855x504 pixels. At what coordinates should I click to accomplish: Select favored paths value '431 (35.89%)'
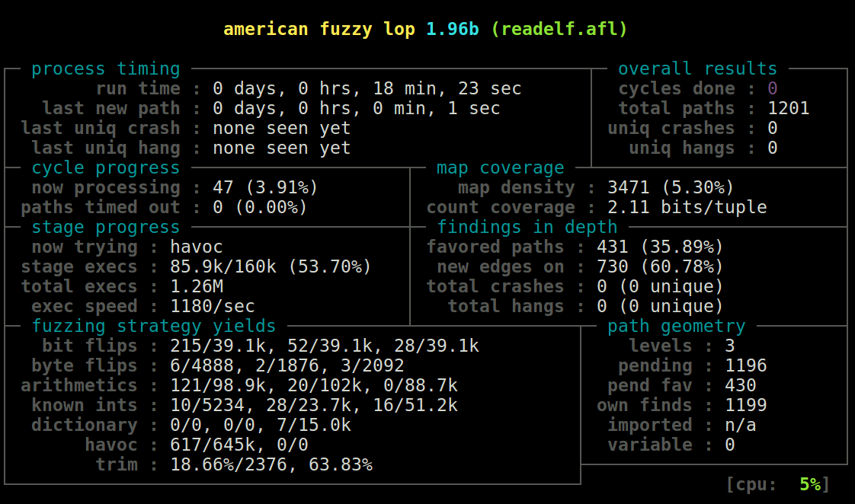(661, 247)
